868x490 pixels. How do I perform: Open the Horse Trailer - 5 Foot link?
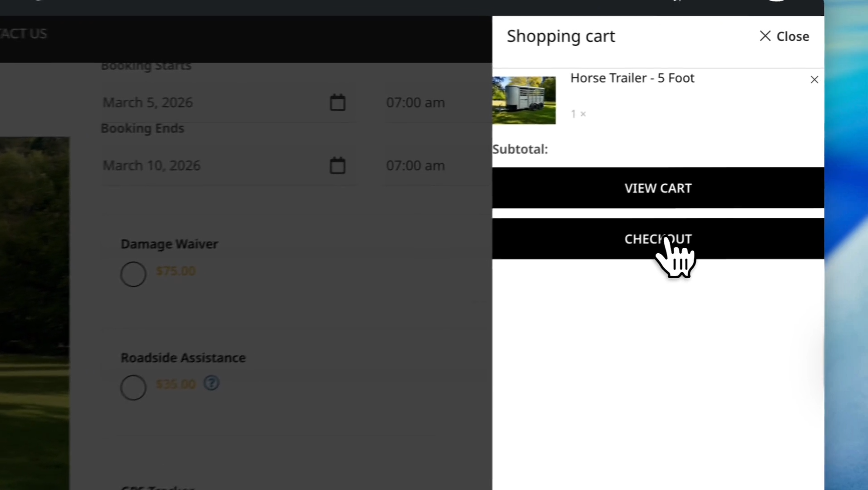632,78
